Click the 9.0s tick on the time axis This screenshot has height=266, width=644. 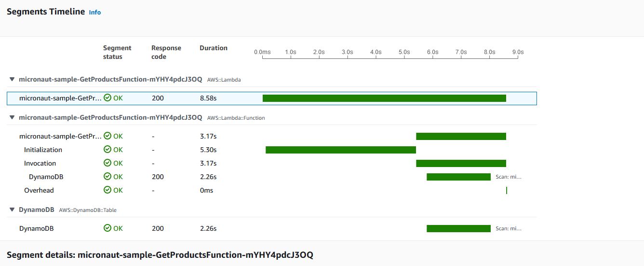pyautogui.click(x=518, y=52)
